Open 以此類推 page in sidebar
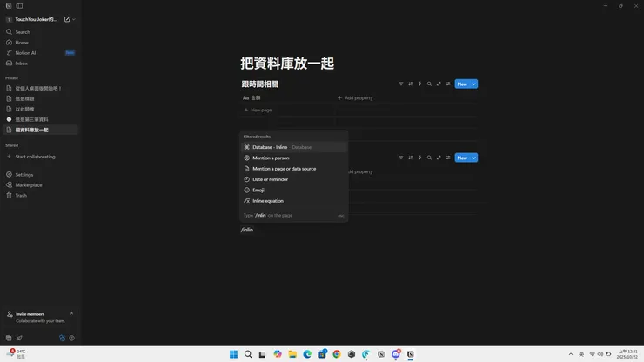This screenshot has height=362, width=644. click(40, 109)
